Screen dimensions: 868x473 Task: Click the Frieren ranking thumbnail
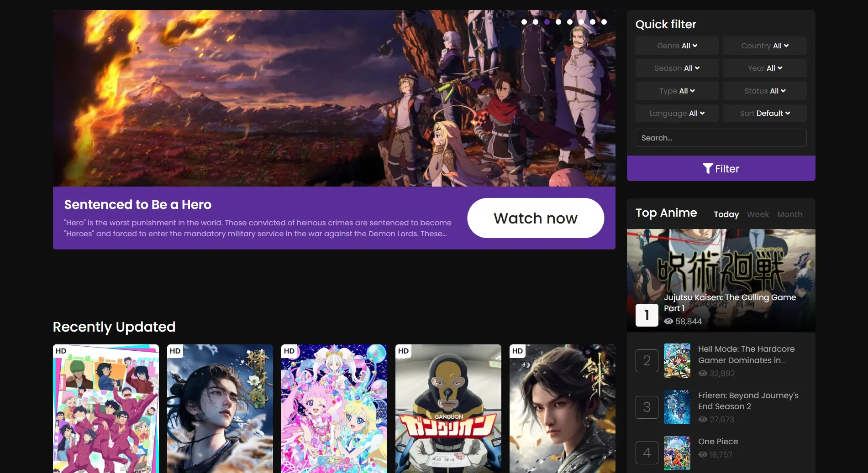tap(677, 407)
